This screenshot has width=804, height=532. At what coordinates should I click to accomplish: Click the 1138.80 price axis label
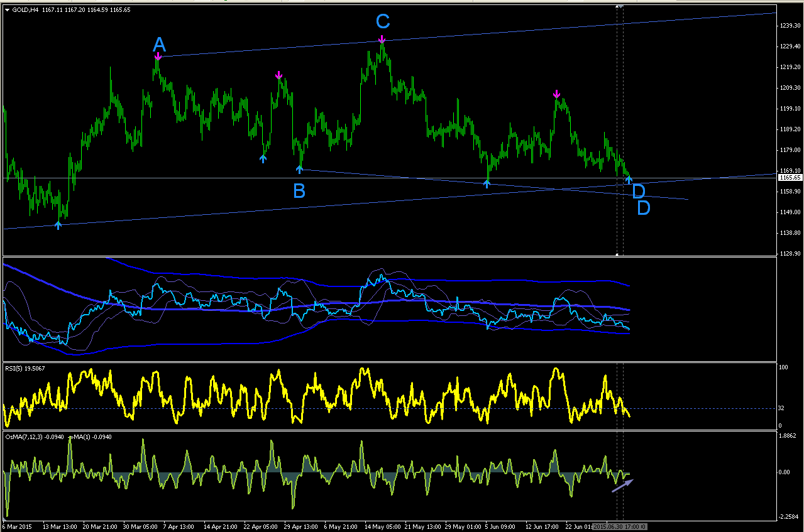click(790, 233)
